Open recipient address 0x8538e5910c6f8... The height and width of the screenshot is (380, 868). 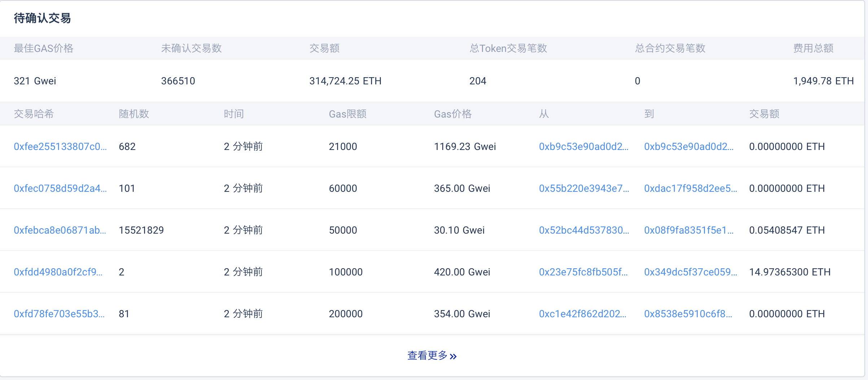pyautogui.click(x=688, y=314)
